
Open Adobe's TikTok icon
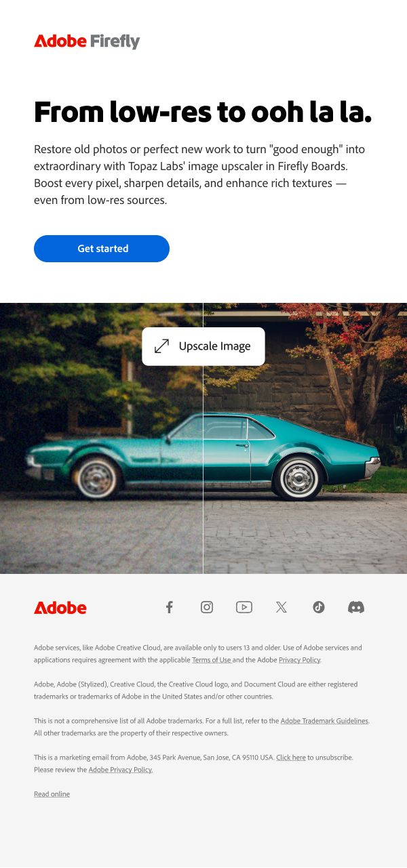pyautogui.click(x=319, y=607)
